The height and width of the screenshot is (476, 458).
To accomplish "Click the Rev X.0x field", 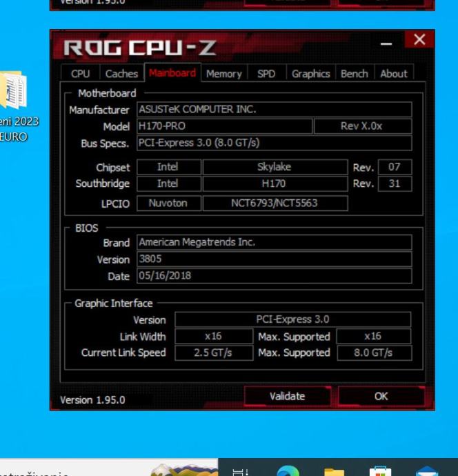I will click(363, 126).
